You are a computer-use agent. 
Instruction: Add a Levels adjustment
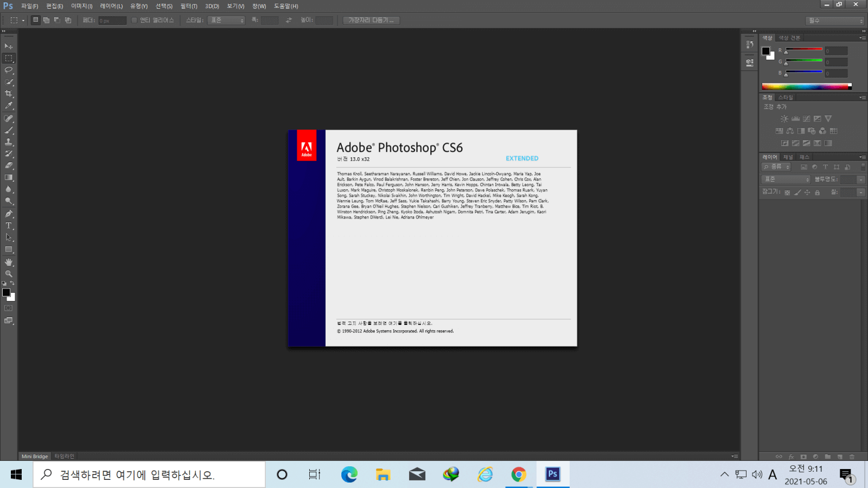click(x=795, y=119)
